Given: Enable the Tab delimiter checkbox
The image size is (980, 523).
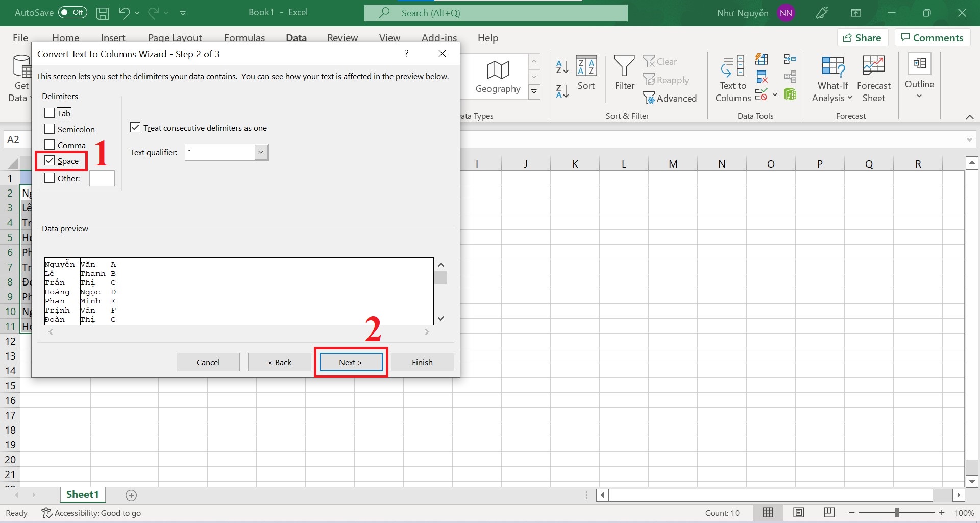Looking at the screenshot, I should tap(50, 113).
